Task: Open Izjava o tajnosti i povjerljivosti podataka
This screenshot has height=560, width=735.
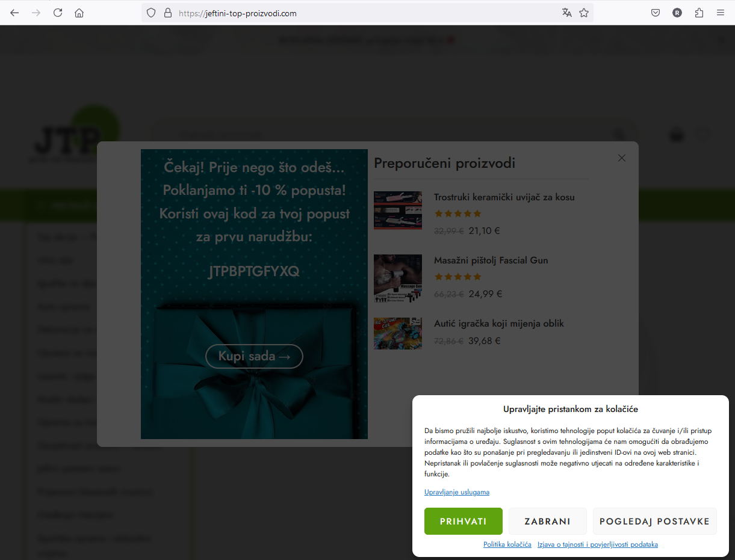Action: pyautogui.click(x=598, y=544)
